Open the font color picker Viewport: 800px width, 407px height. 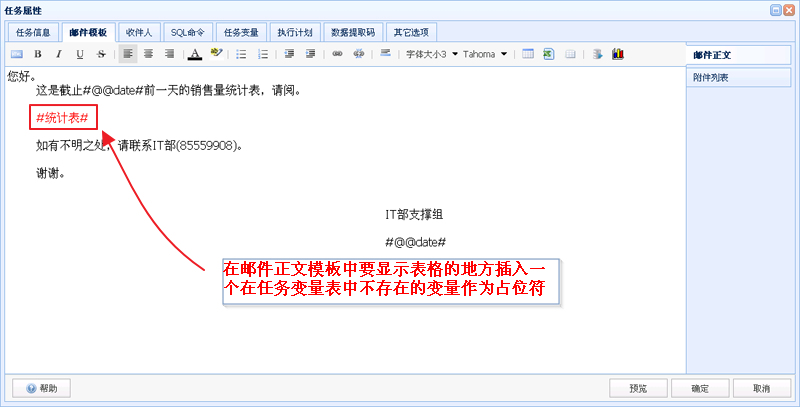point(194,54)
